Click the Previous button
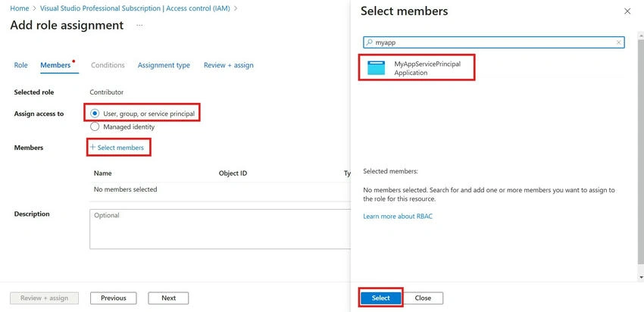Screen dimensions: 644x312 (114, 298)
